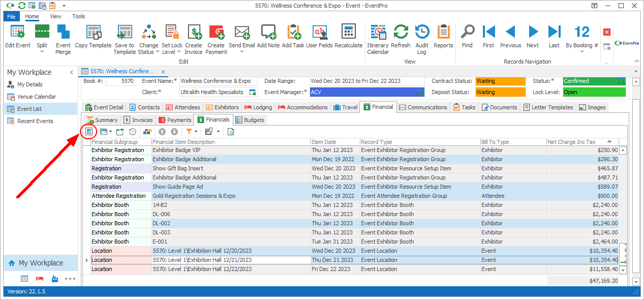Click the export arrow icon in Financials toolbar
The image size is (644, 300).
pyautogui.click(x=120, y=132)
